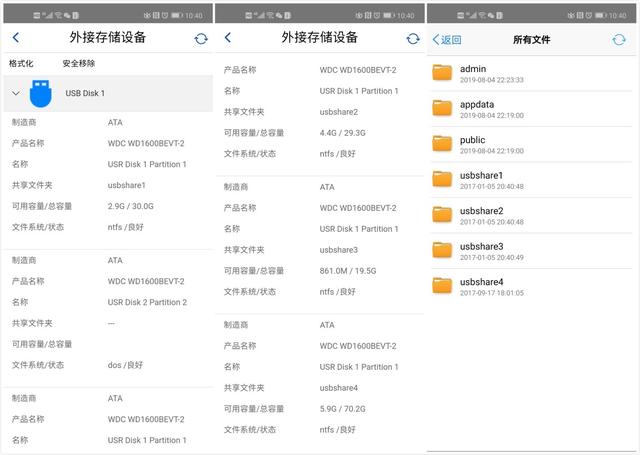Collapse the USB Disk 1 chevron
Screen dimensions: 640x455
pos(15,93)
